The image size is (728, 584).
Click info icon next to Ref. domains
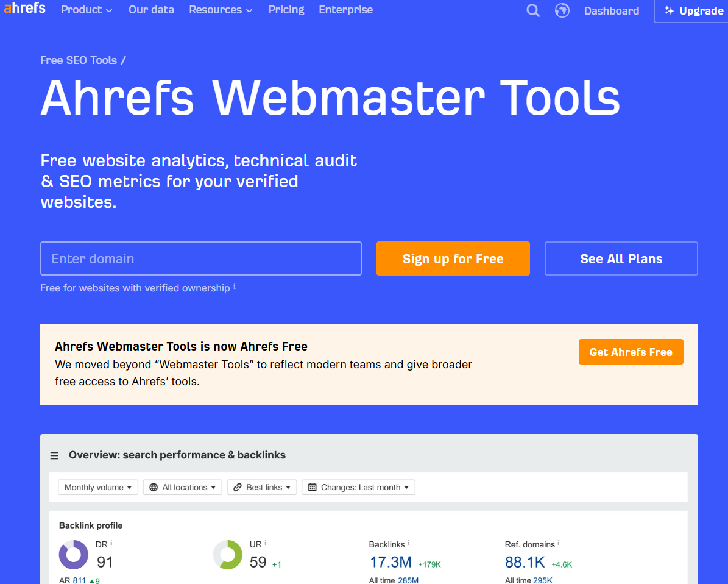click(559, 543)
